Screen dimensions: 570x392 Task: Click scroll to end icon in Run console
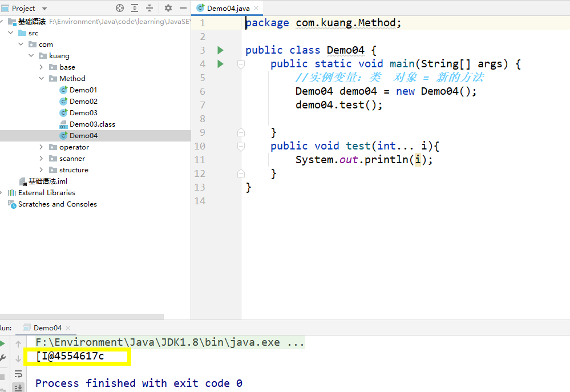[x=18, y=387]
